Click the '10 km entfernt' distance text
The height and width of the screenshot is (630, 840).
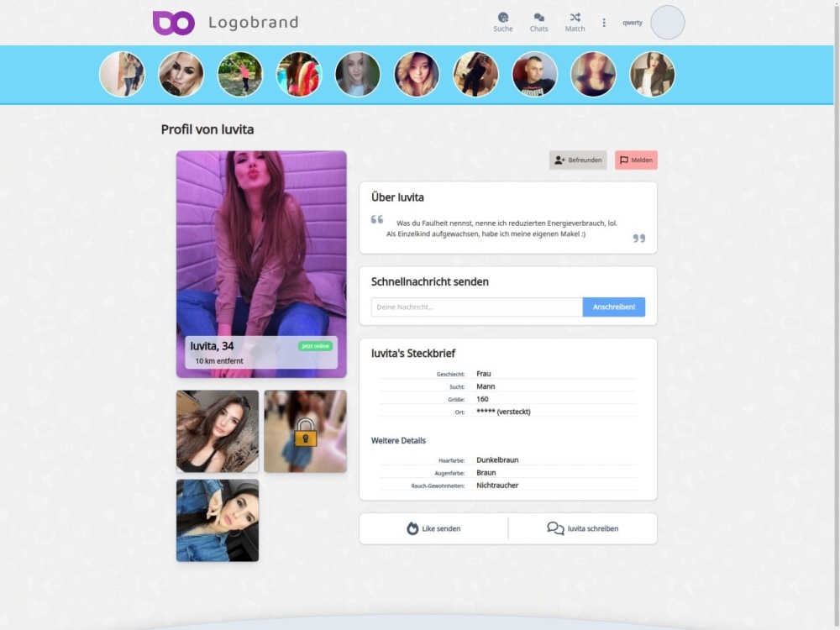(x=219, y=361)
